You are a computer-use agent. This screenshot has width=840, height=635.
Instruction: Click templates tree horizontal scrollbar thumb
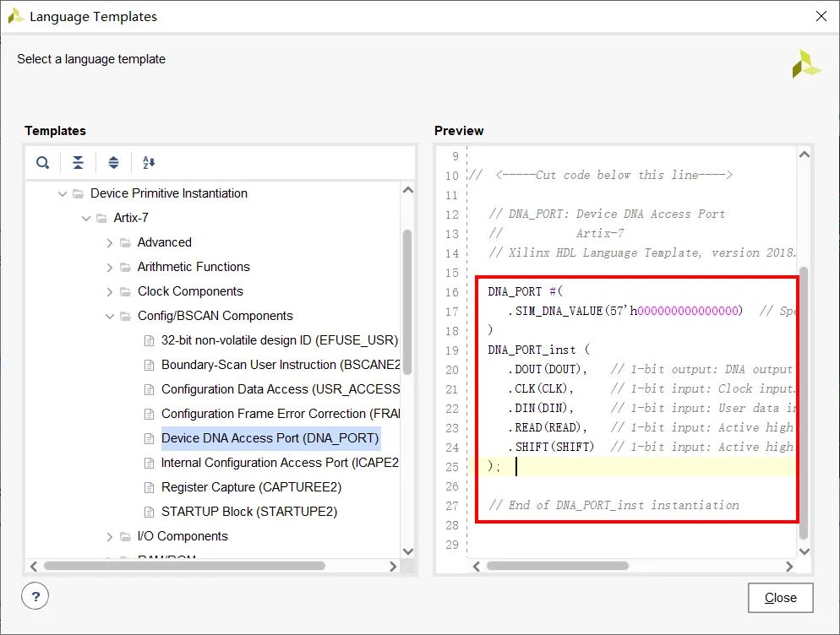184,566
